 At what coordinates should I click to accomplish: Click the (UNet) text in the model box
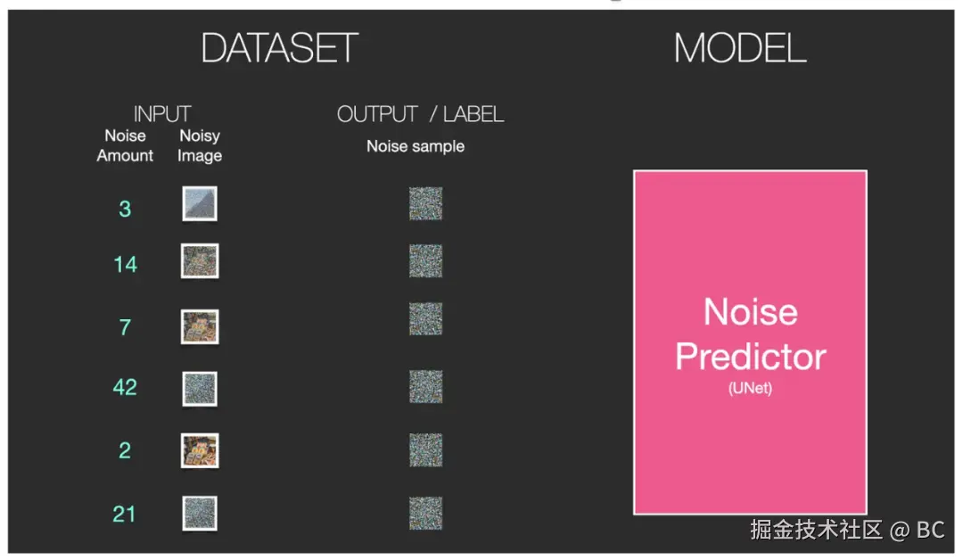[750, 388]
